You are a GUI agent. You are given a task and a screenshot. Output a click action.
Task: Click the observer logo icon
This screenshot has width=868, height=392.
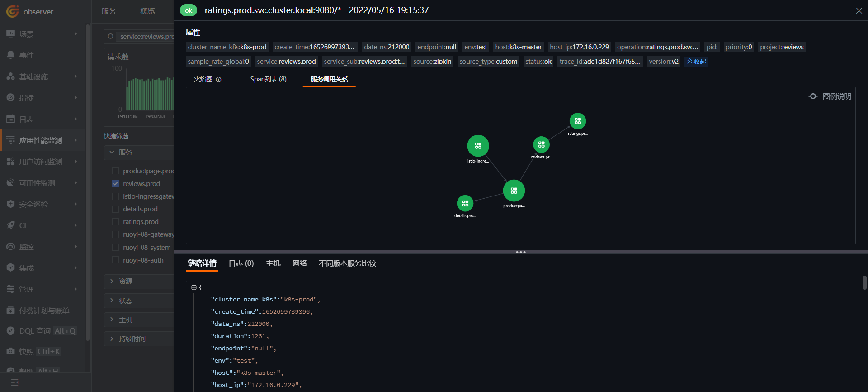12,11
